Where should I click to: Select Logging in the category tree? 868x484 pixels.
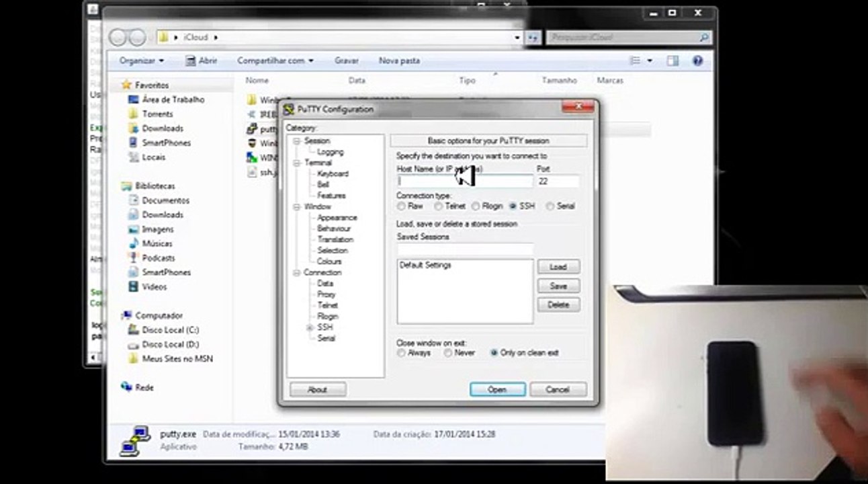[331, 152]
